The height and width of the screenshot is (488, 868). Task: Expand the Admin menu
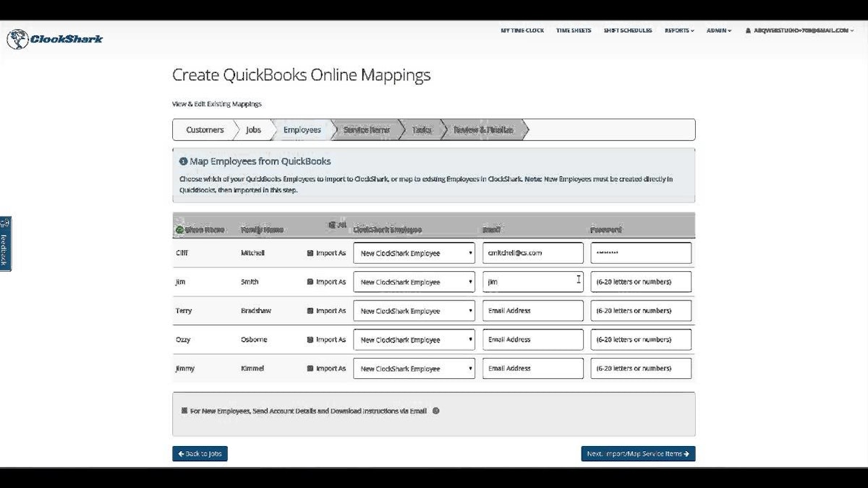click(718, 30)
